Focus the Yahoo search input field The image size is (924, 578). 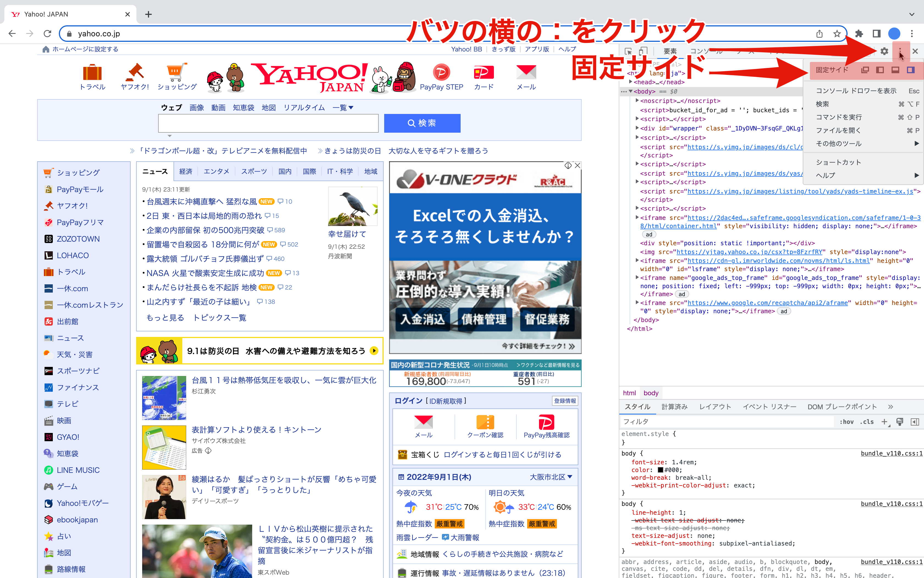(268, 123)
